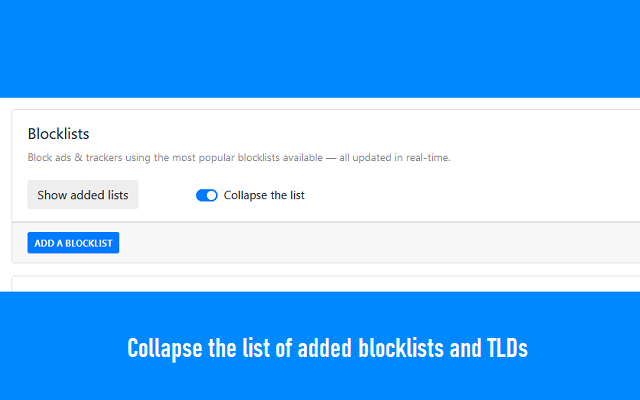Click the partially visible card below Blocklists

[320, 285]
